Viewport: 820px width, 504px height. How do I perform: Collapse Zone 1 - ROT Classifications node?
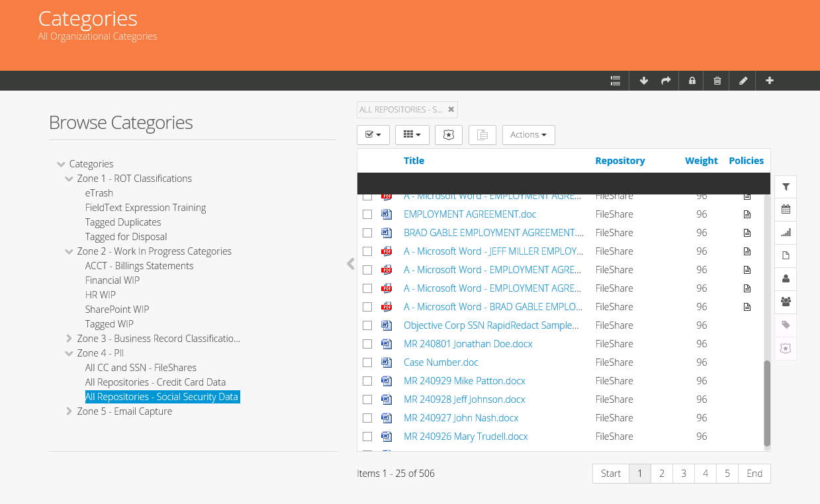point(69,179)
